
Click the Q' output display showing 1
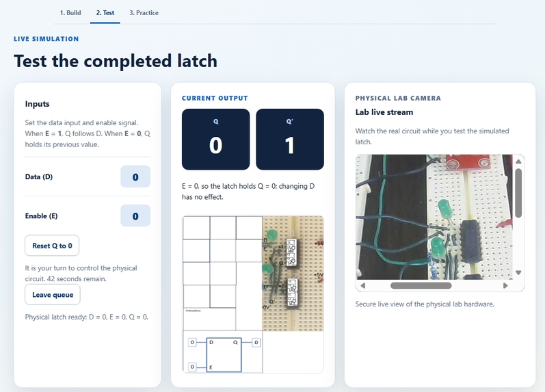290,139
